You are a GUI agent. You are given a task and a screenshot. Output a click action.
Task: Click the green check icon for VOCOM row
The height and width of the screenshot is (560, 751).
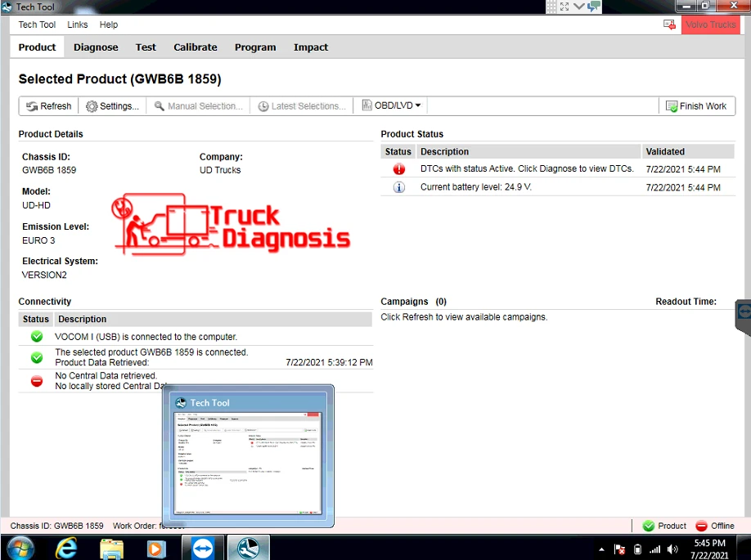(x=37, y=337)
